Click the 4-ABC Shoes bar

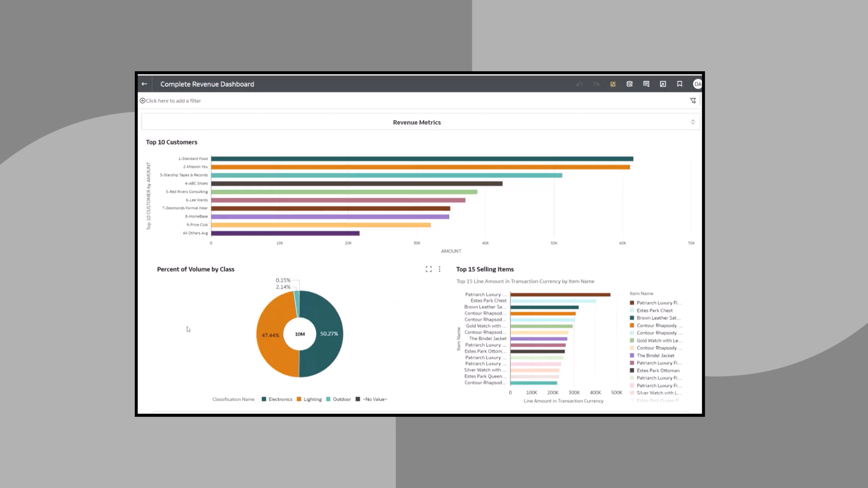pyautogui.click(x=357, y=184)
